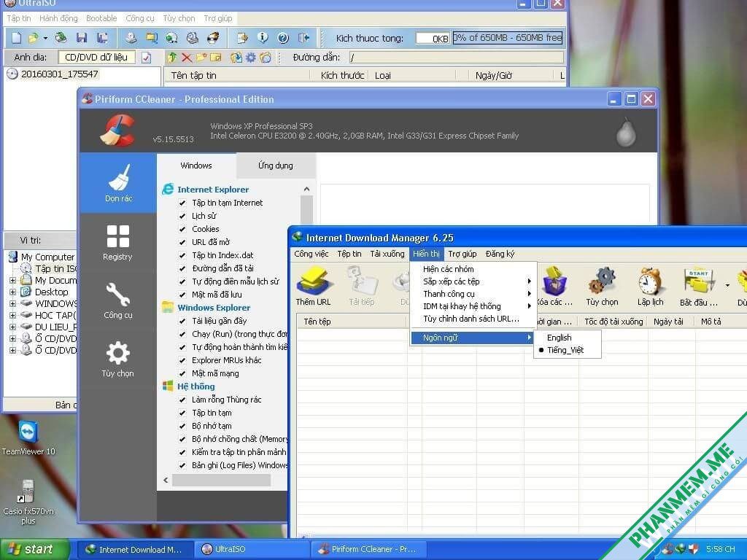Click the New blank page icon in UltraISO
The height and width of the screenshot is (560, 747).
[x=16, y=38]
